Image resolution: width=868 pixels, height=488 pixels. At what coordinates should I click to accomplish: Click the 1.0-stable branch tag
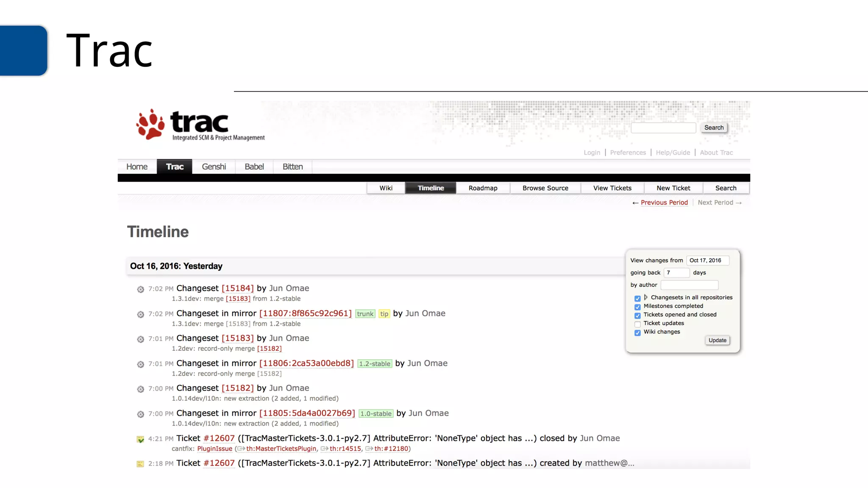376,414
